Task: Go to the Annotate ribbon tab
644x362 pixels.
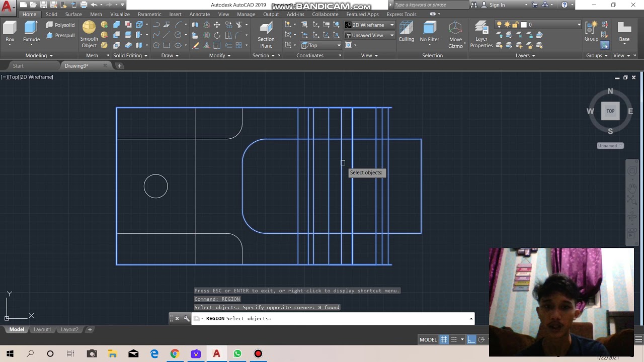Action: [x=200, y=14]
